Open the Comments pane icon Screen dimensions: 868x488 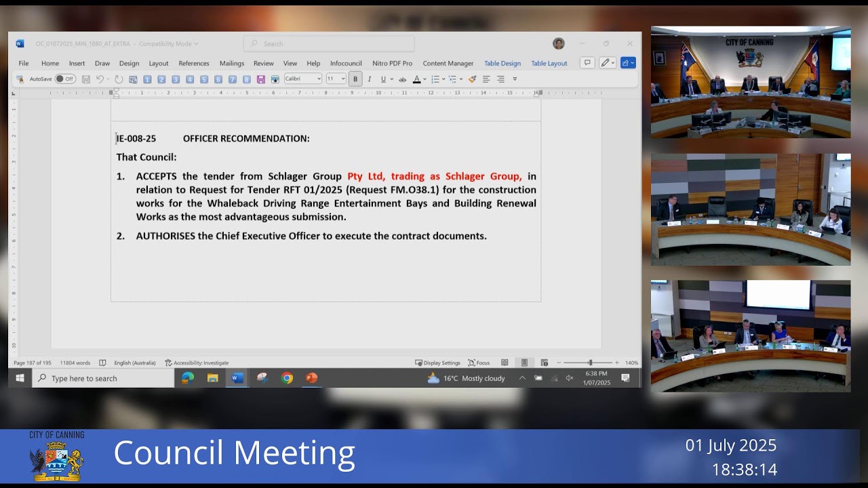point(587,62)
